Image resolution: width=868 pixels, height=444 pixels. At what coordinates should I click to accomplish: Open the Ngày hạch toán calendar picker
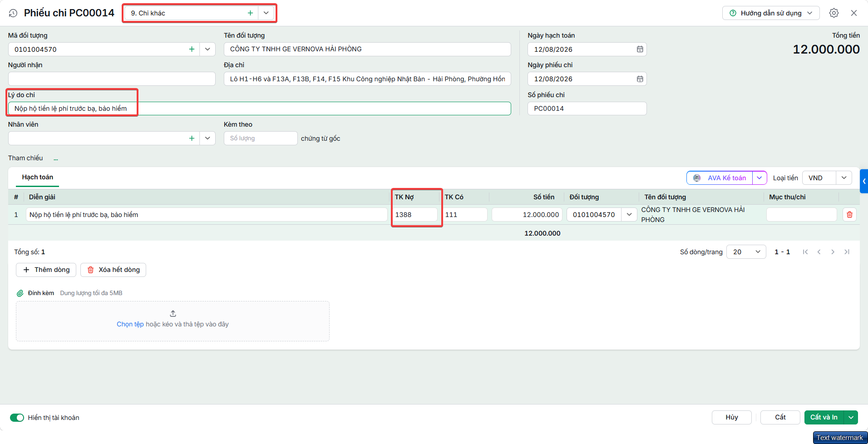point(640,49)
